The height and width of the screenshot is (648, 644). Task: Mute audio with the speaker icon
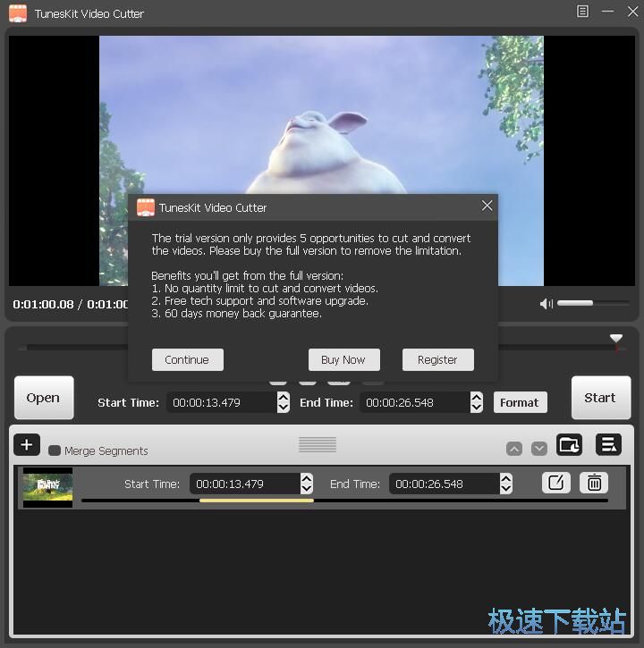[x=546, y=304]
